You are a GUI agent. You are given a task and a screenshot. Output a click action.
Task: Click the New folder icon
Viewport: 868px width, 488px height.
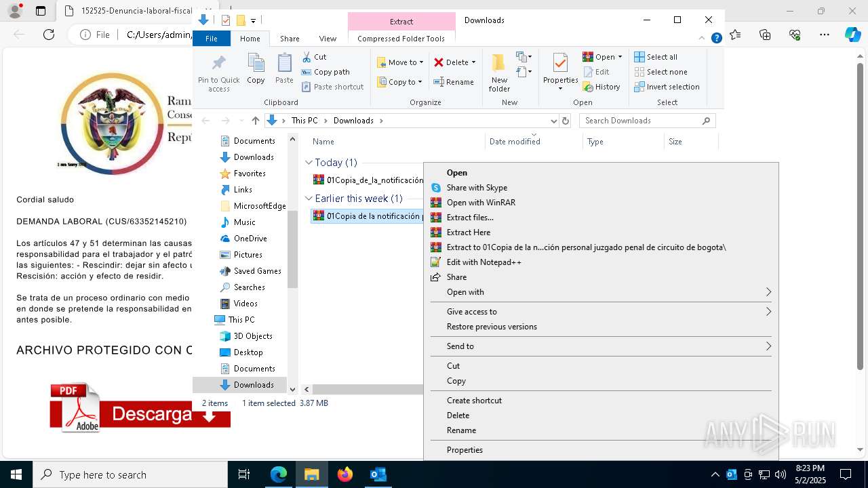(499, 73)
